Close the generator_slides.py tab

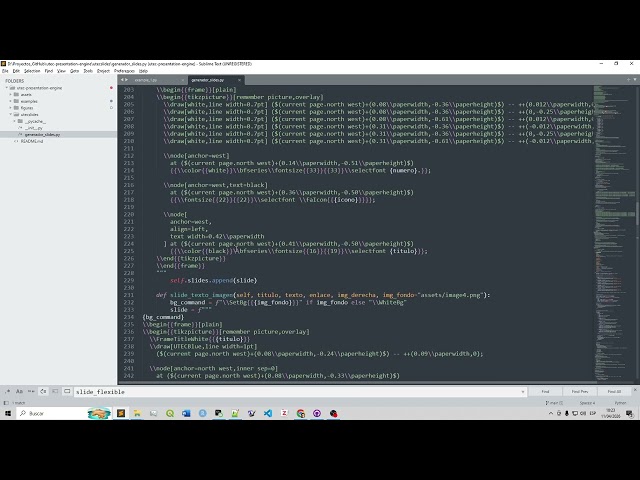click(x=239, y=80)
